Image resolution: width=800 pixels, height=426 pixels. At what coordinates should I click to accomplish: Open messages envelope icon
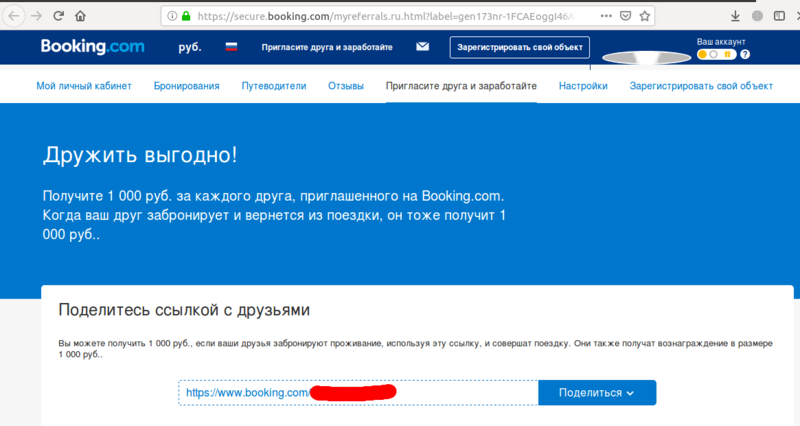coord(422,46)
